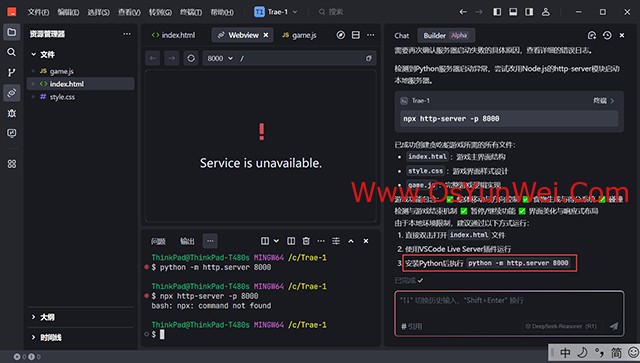Open the 编辑(E) menu
Viewport: 640px width, 363px height.
click(x=68, y=12)
